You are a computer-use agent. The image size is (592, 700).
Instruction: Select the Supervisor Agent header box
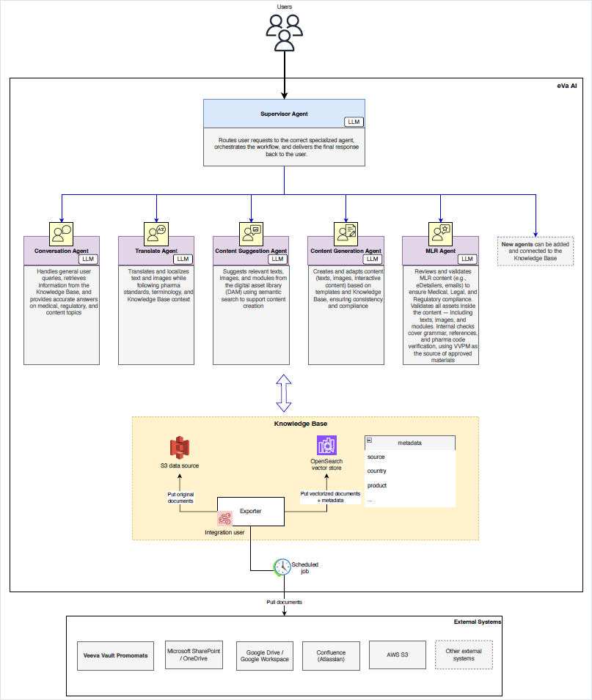pyautogui.click(x=284, y=114)
